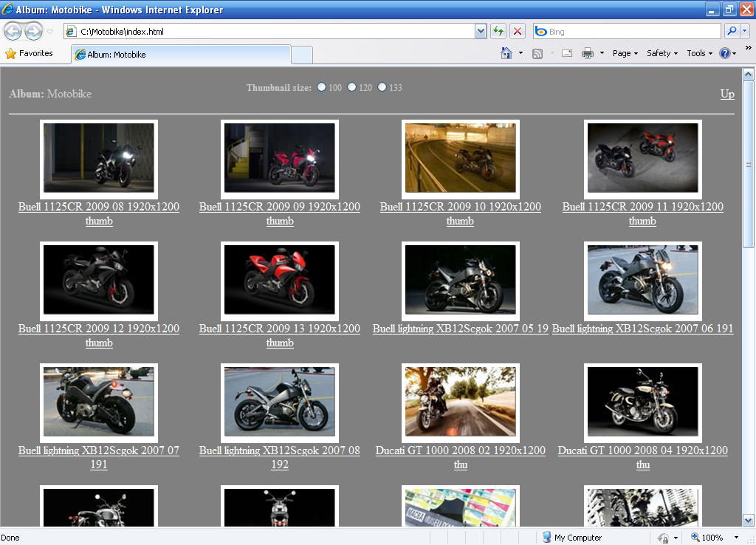Expand the Home button dropdown arrow
This screenshot has width=756, height=545.
pyautogui.click(x=520, y=53)
